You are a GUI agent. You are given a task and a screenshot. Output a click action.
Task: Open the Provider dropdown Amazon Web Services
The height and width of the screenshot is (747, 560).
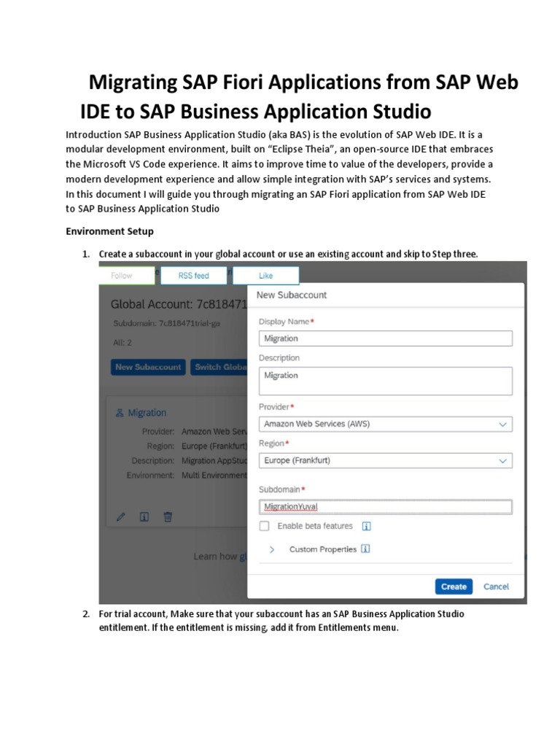click(386, 424)
